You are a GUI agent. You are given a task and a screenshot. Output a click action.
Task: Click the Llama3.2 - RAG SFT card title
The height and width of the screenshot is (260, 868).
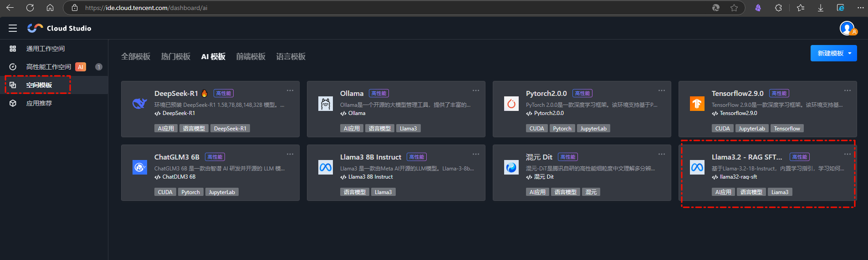click(747, 157)
